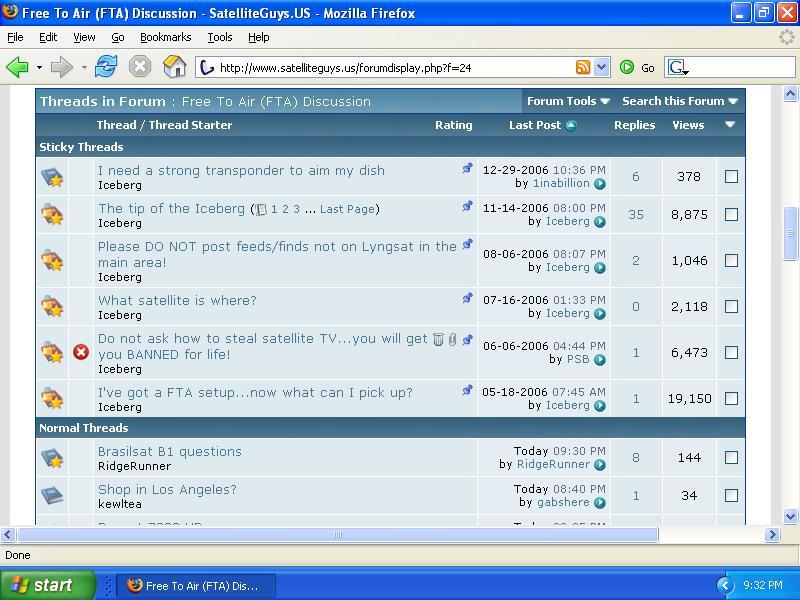Open Forward button history dropdown arrow
The width and height of the screenshot is (800, 600).
(x=84, y=67)
